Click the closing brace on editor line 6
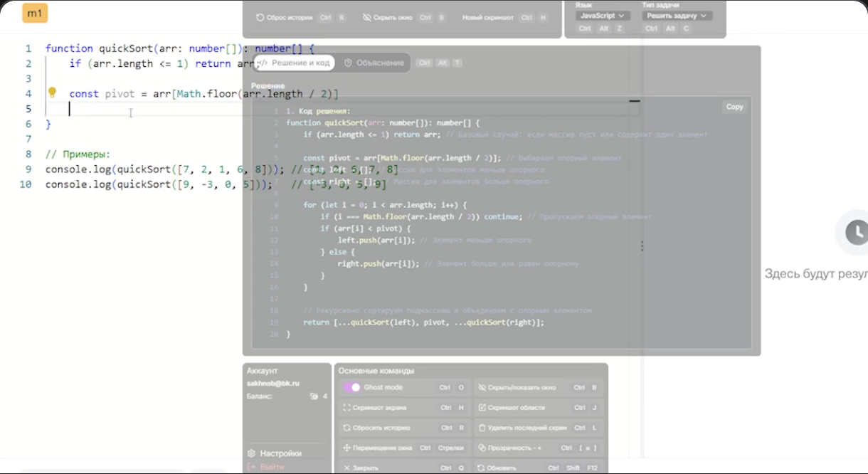The height and width of the screenshot is (474, 868). tap(48, 124)
